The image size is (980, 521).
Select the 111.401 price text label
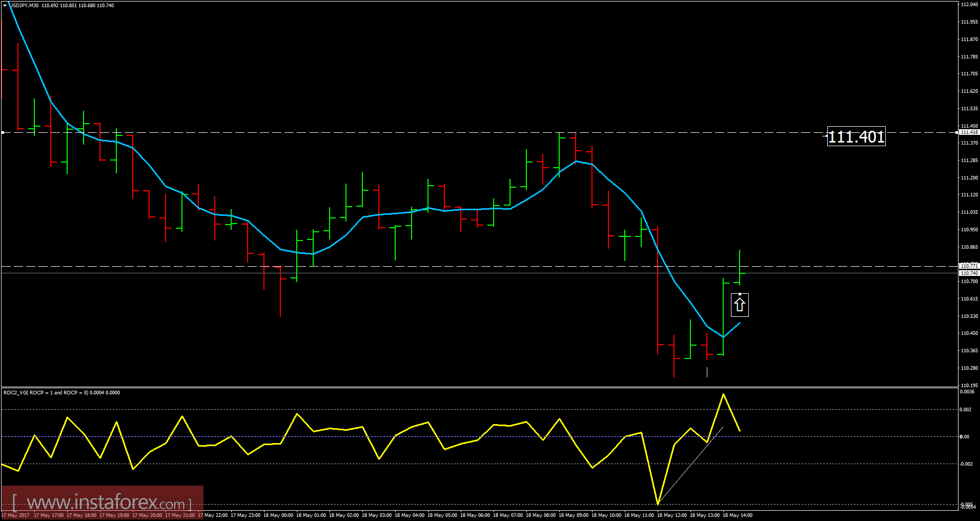pos(856,137)
